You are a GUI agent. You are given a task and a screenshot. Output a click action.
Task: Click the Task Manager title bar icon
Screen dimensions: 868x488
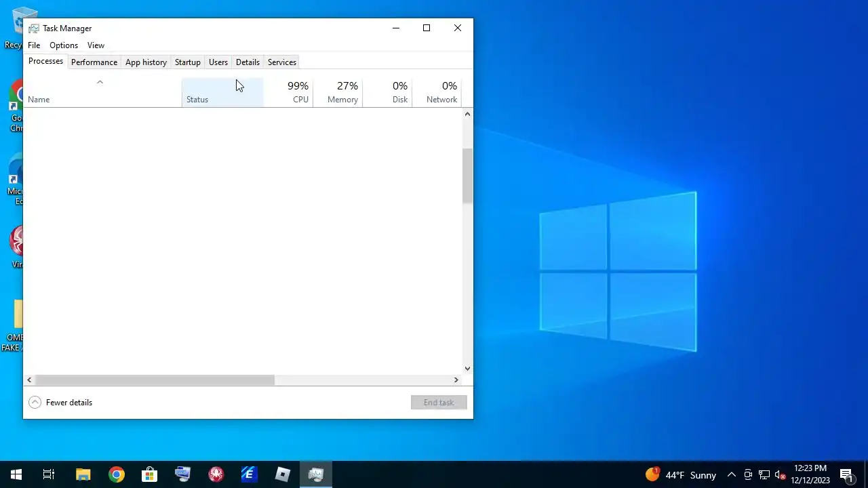pos(33,28)
